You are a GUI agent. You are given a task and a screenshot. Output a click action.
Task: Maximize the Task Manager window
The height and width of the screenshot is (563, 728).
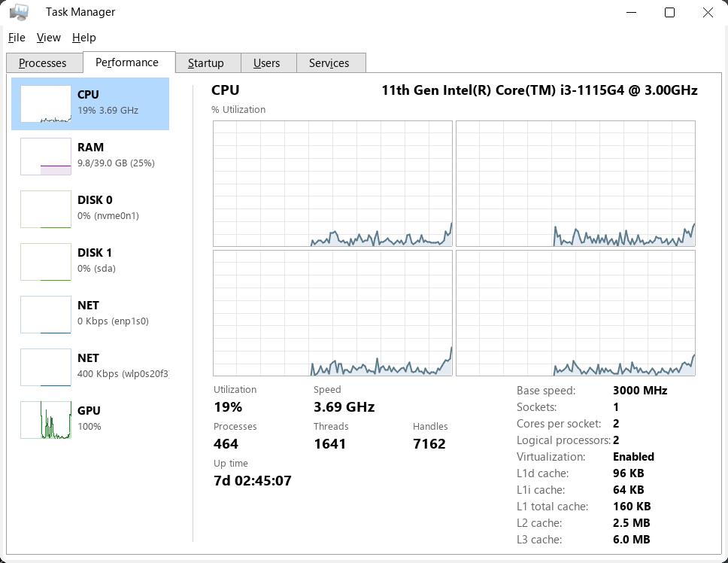pos(669,13)
